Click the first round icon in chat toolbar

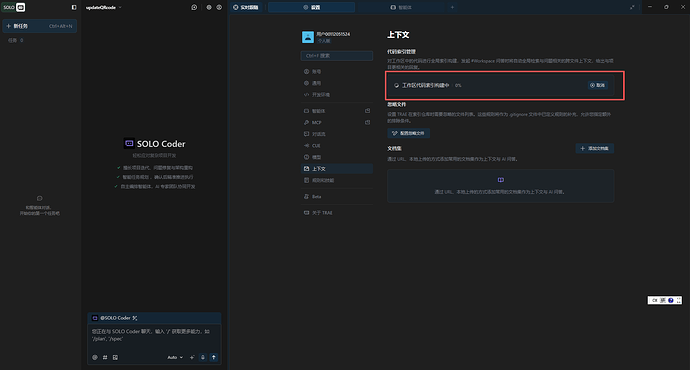click(95, 358)
